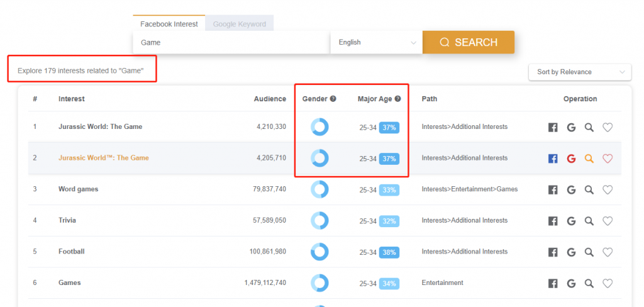Click audience value 1,479,112,740
The width and height of the screenshot is (644, 307).
pyautogui.click(x=265, y=282)
